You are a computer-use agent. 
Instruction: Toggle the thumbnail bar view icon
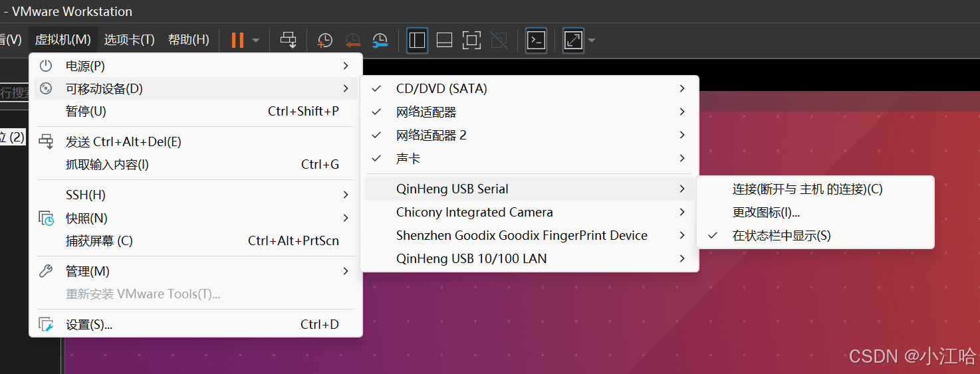pos(444,41)
